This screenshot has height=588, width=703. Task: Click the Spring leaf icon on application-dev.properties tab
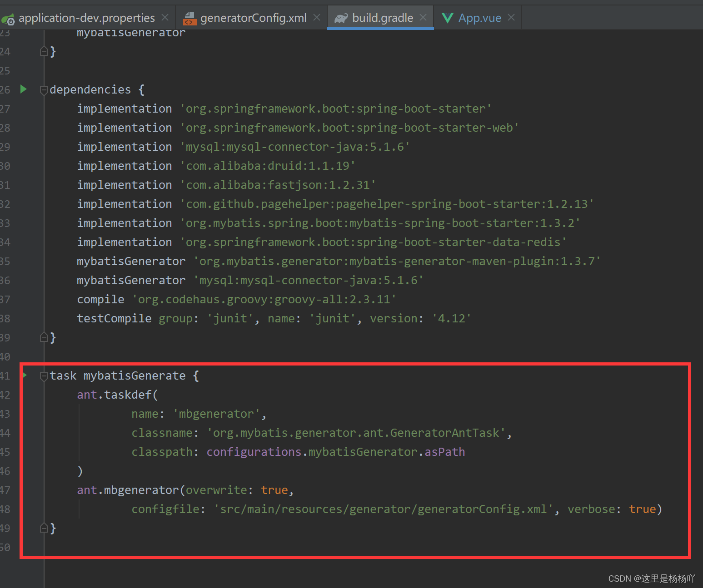point(8,19)
